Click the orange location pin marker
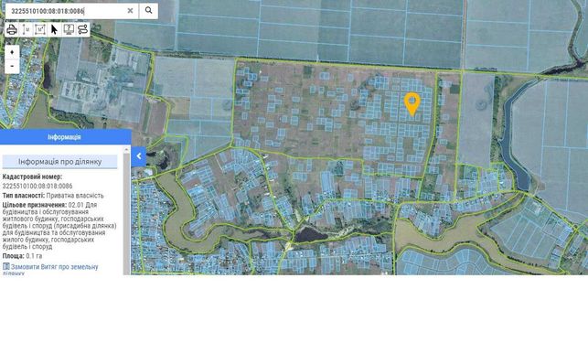588x364 pixels. 412,103
